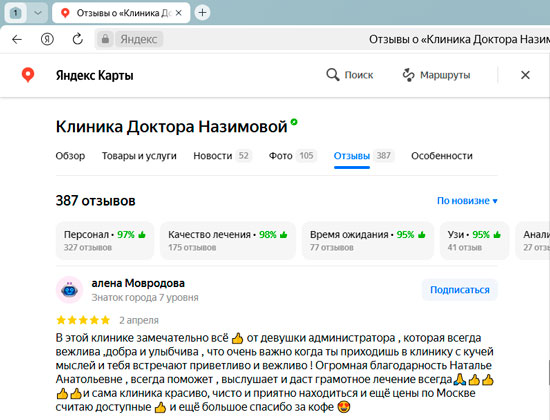The width and height of the screenshot is (550, 420).
Task: Click Подписаться to follow the reviewer
Action: 460,290
